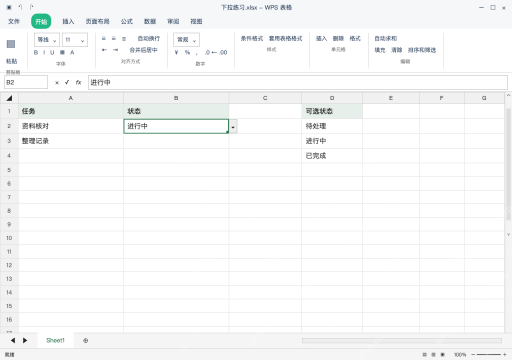The width and height of the screenshot is (512, 360).
Task: Switch to the 视图 view tab
Action: 196,22
